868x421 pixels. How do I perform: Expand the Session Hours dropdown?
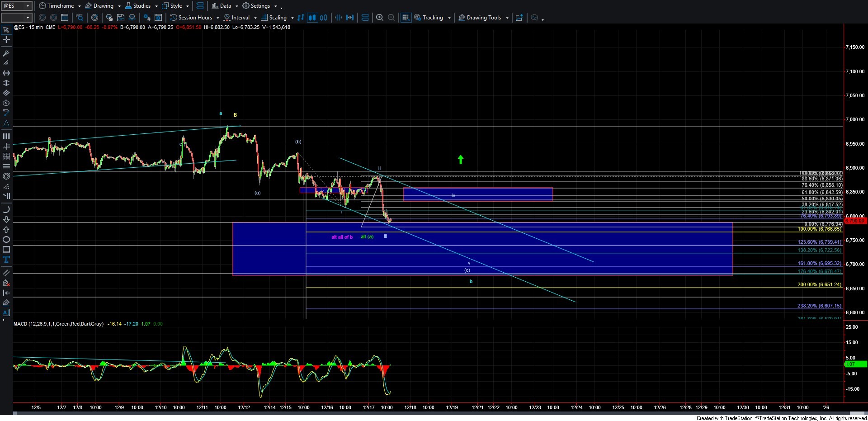218,18
